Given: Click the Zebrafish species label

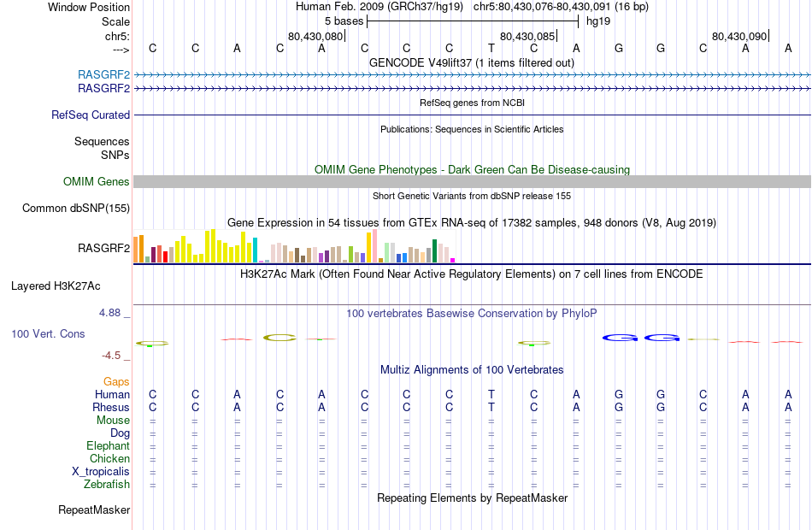Looking at the screenshot, I should (107, 485).
